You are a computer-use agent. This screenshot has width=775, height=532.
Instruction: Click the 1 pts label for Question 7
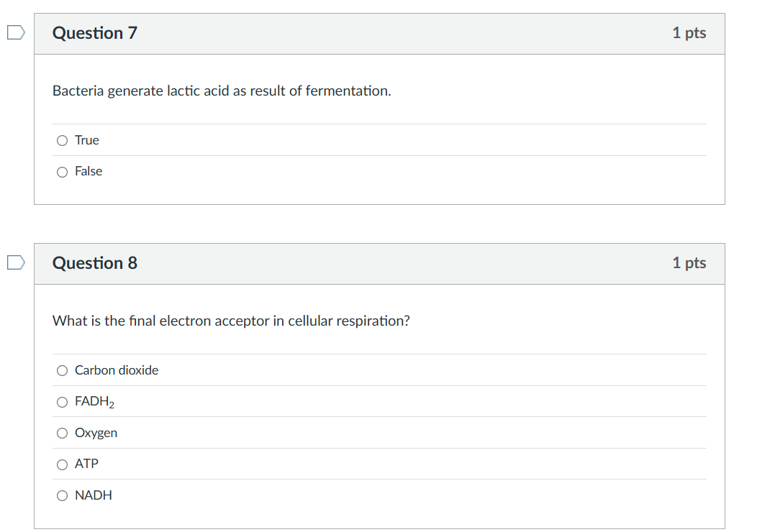point(689,33)
